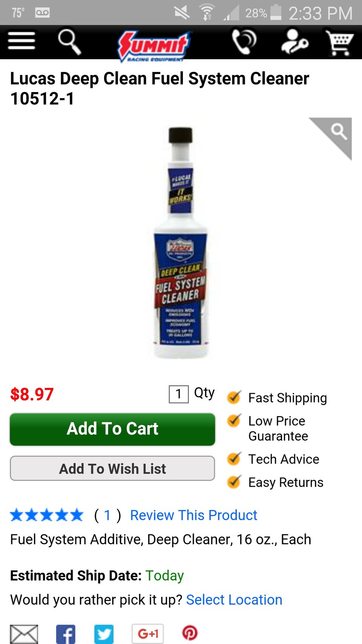Screen dimensions: 362x644
Task: Tap the five-star rating stars
Action: [46, 515]
